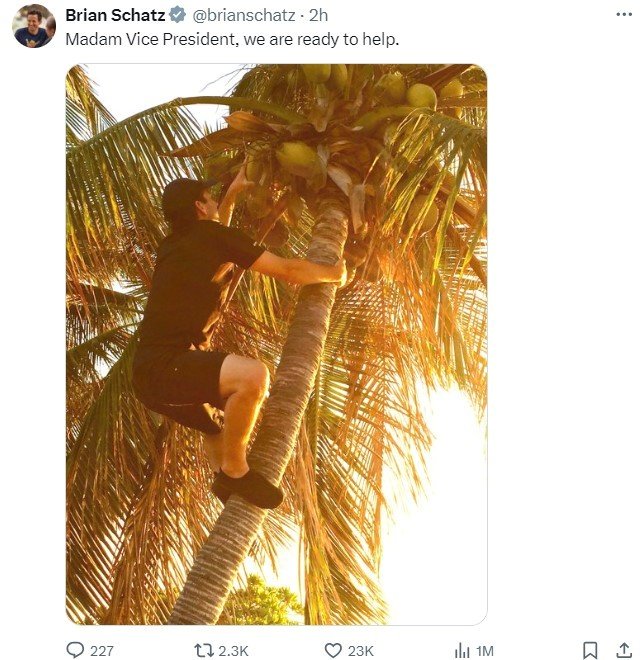Open the @brianschatz handle link
640x660 pixels.
241,15
